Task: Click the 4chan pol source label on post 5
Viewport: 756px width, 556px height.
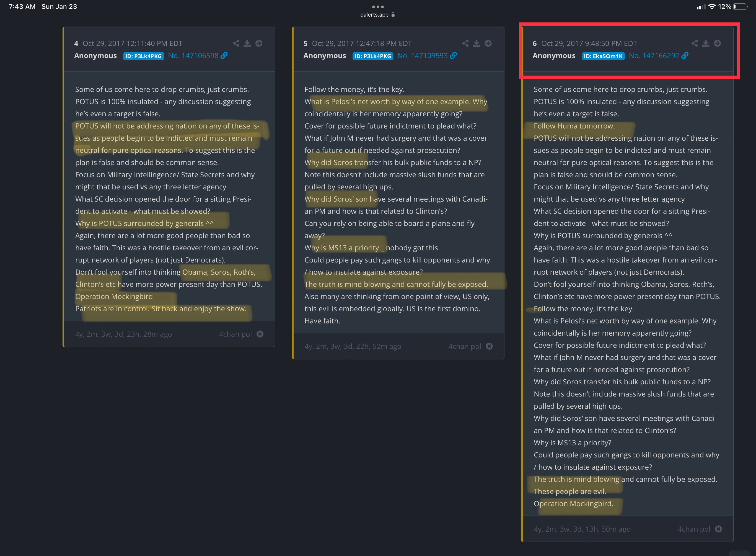Action: [465, 346]
